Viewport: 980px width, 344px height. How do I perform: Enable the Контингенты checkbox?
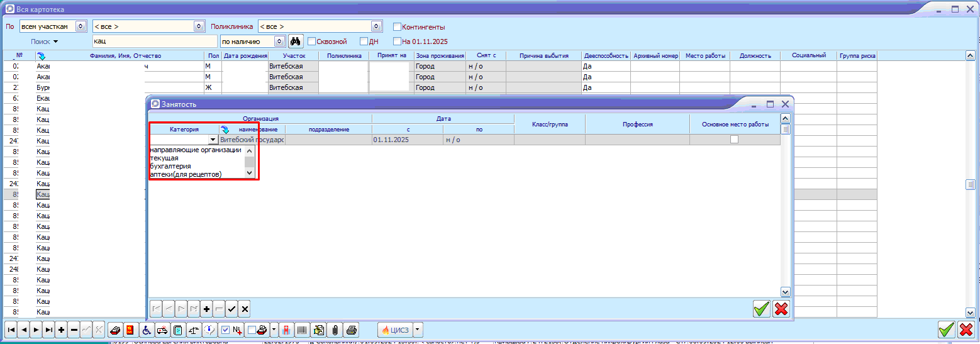[397, 27]
